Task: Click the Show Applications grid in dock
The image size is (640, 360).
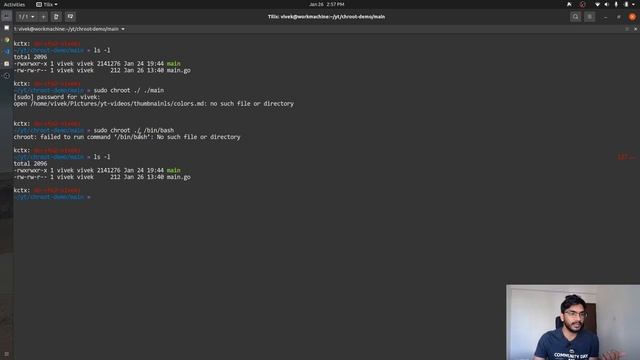Action: [7, 354]
